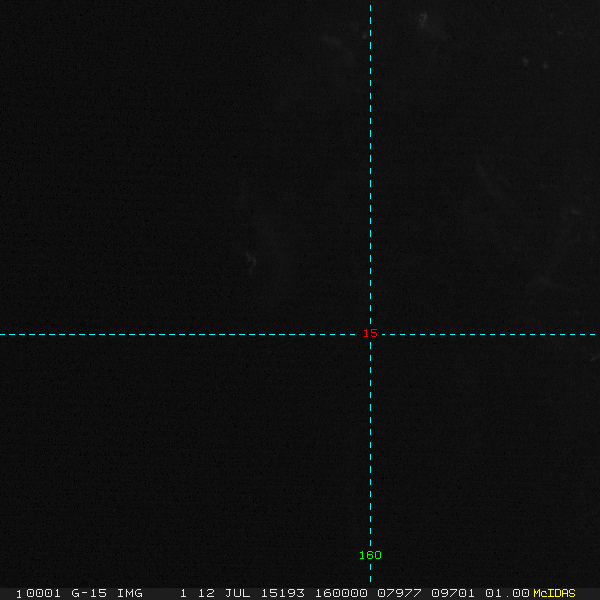Select the 12 JUL date text
The width and height of the screenshot is (600, 600).
[224, 593]
